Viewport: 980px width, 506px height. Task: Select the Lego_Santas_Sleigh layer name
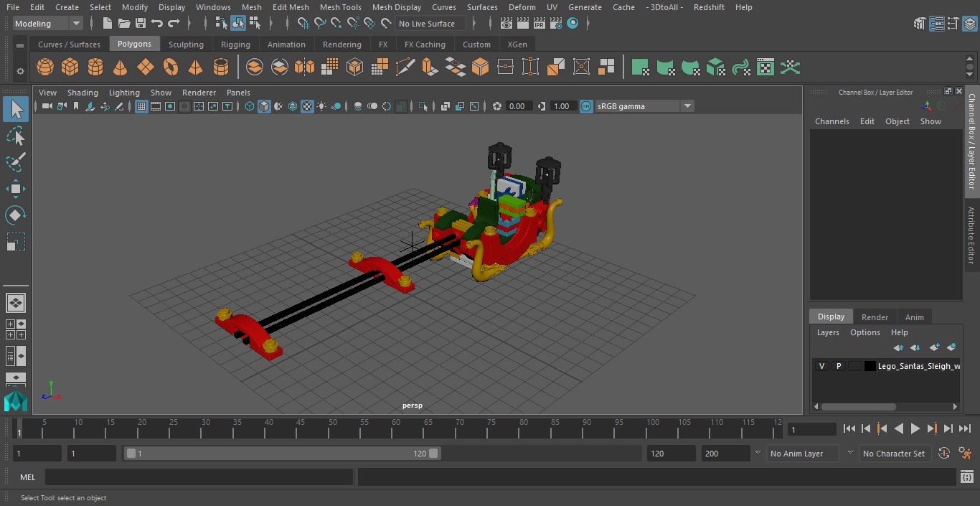pos(919,366)
